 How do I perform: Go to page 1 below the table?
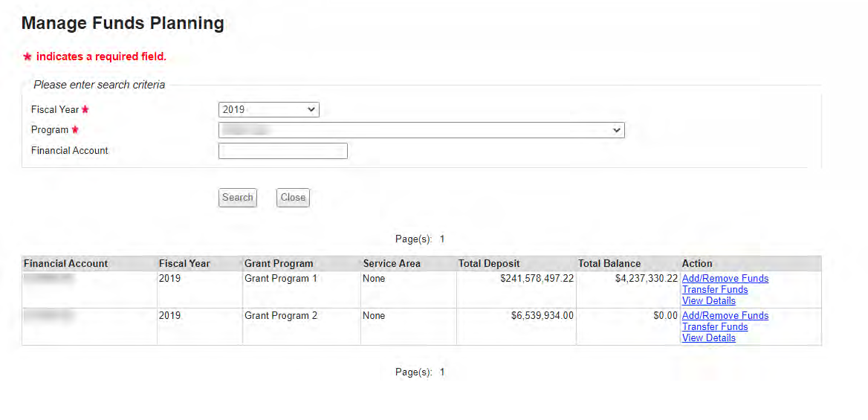tap(442, 372)
